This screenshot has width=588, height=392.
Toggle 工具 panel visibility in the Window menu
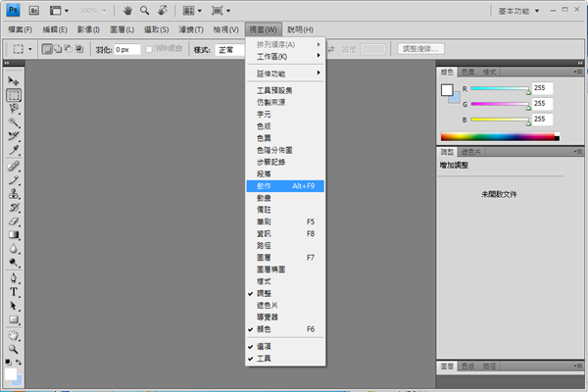pyautogui.click(x=265, y=359)
